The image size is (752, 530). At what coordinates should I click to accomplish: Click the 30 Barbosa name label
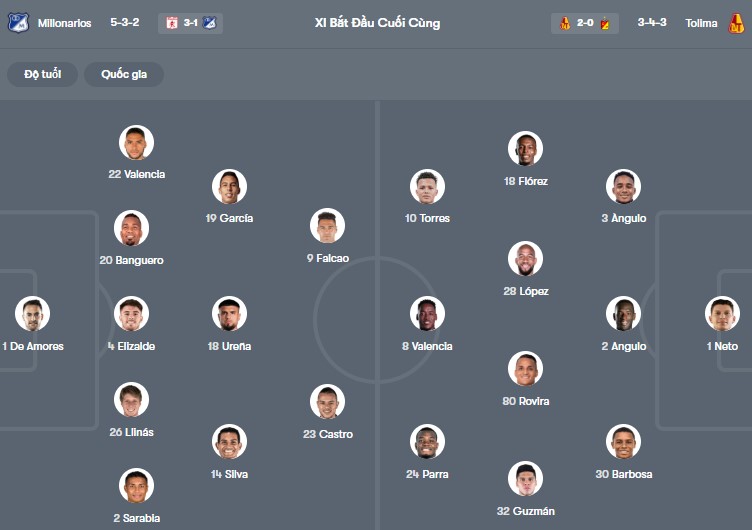pos(623,474)
